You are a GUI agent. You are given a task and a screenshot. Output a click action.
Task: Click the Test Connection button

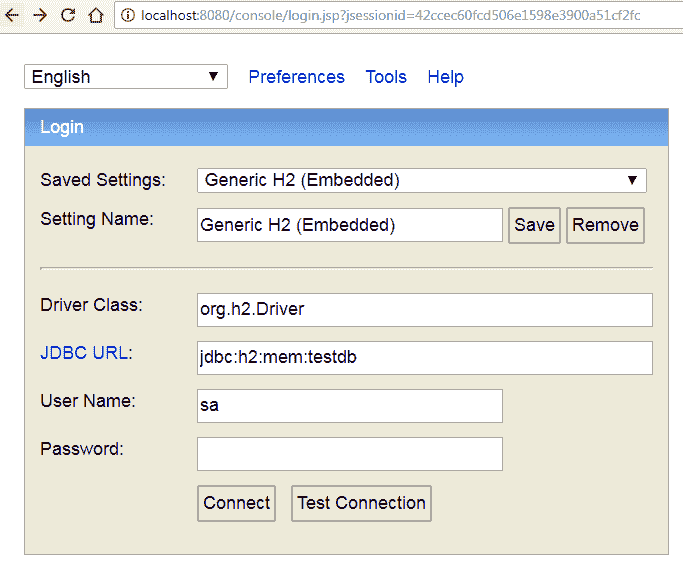(361, 503)
